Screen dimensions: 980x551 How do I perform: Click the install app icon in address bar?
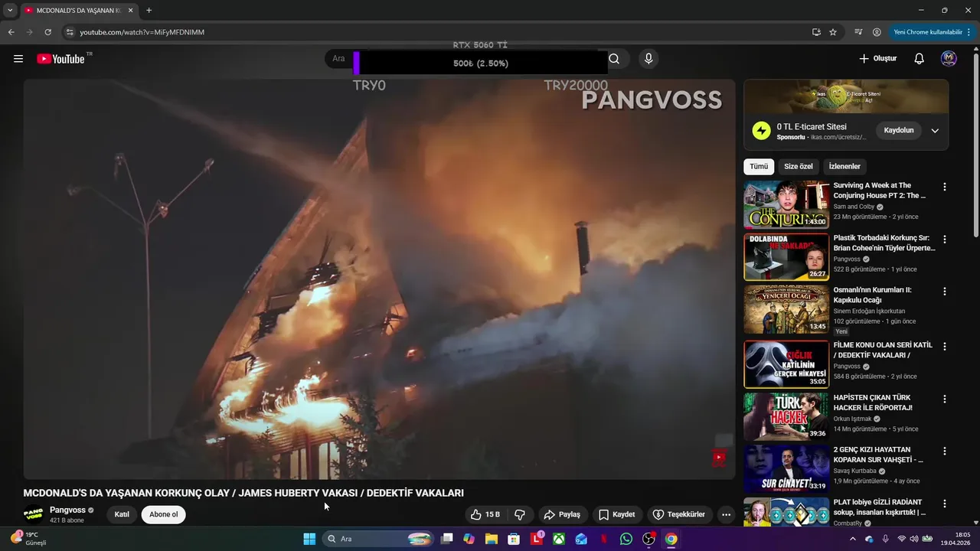tap(816, 32)
